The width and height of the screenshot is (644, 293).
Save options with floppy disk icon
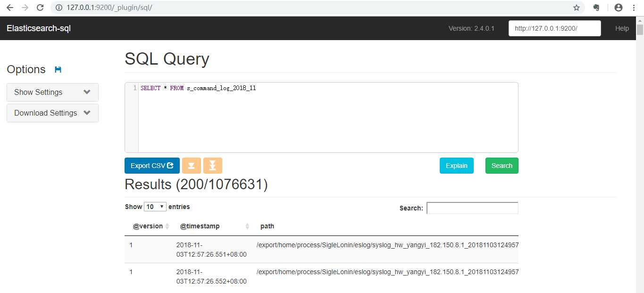pyautogui.click(x=58, y=70)
